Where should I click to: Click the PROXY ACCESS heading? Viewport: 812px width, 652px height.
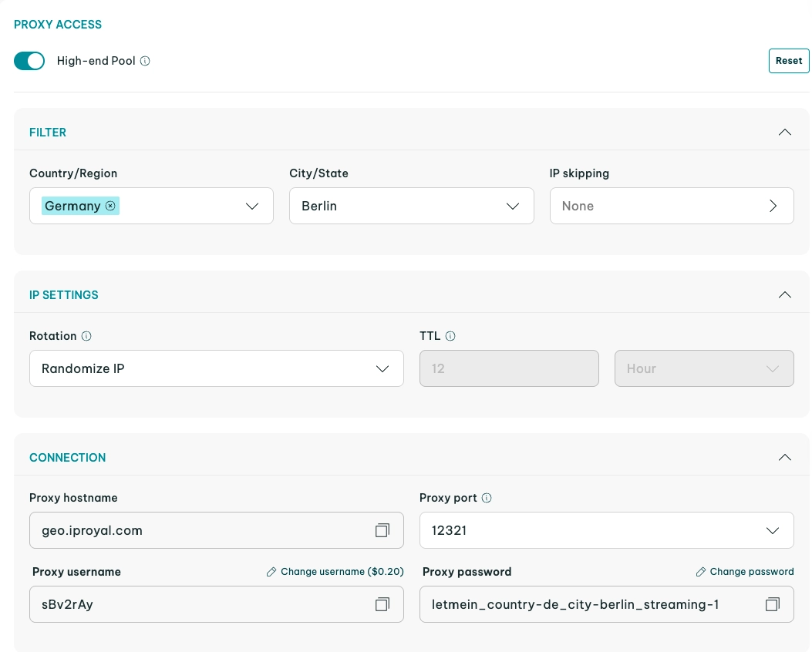point(58,25)
